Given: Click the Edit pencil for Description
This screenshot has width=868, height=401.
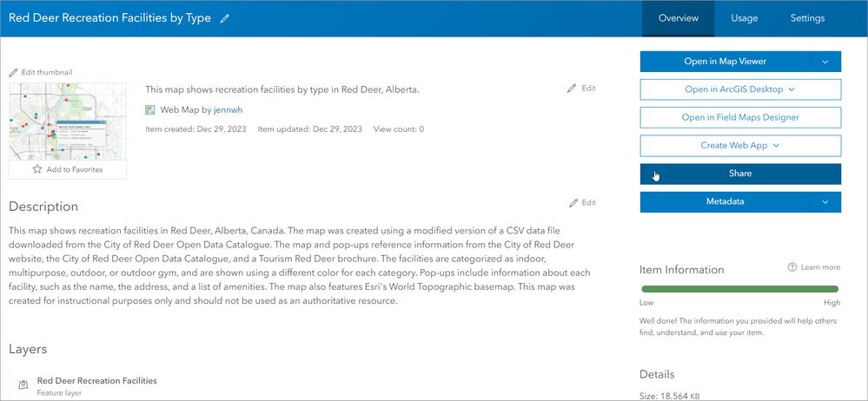Looking at the screenshot, I should click(573, 203).
